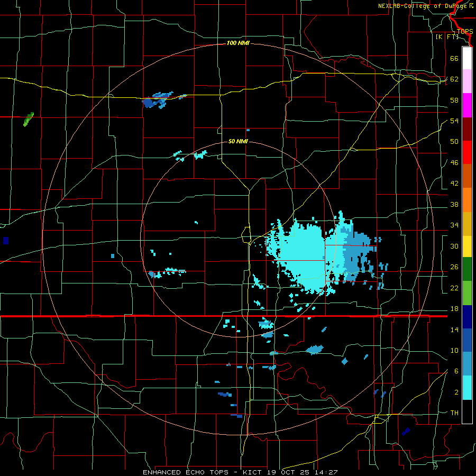This screenshot has width=476, height=476.
Task: Click the "100 NMI" range ring label
Action: 238,43
